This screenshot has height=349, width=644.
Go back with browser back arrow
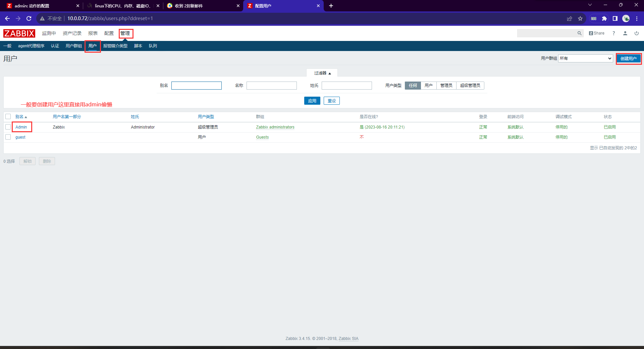(7, 18)
